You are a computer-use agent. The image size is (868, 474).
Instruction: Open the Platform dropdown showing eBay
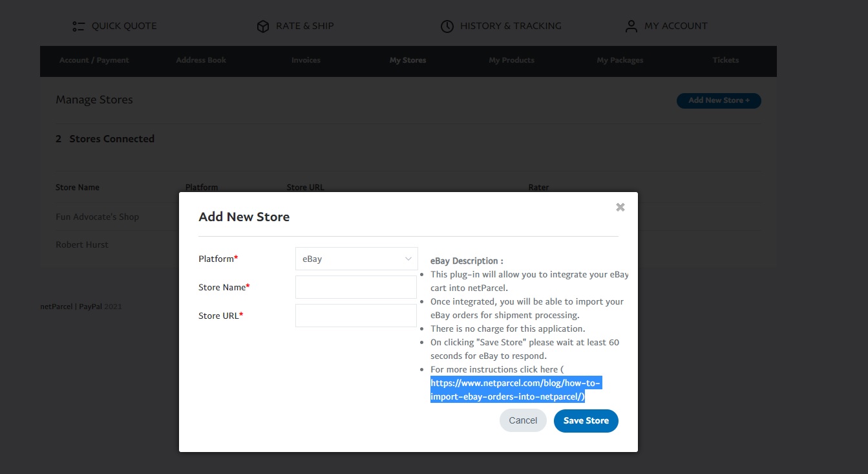(356, 259)
